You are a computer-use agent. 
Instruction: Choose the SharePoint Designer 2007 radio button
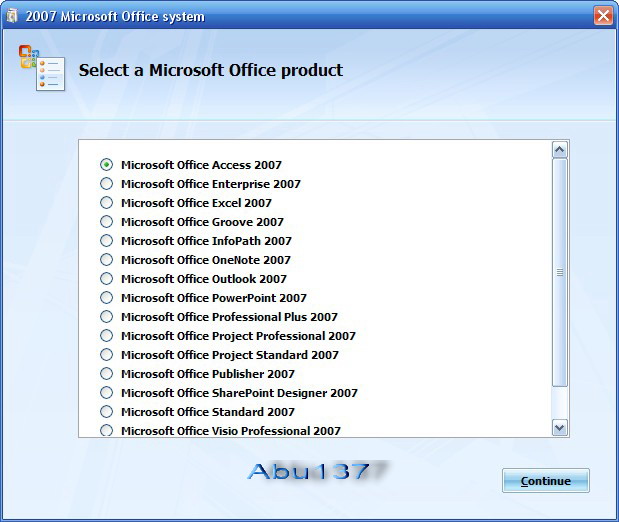point(106,392)
